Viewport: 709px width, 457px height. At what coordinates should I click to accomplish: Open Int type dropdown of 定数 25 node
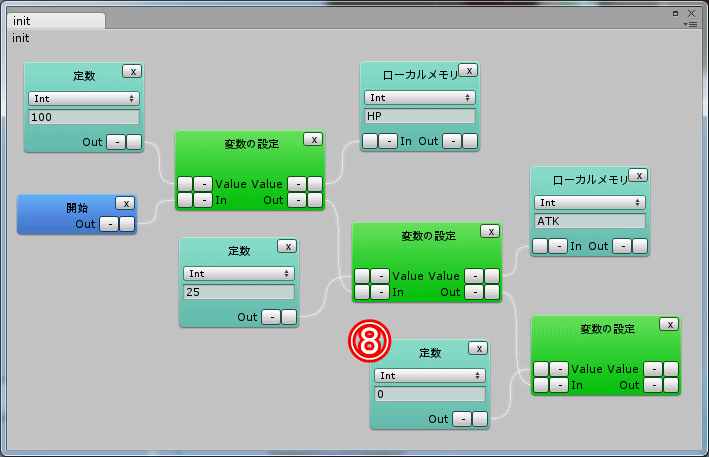pyautogui.click(x=239, y=273)
